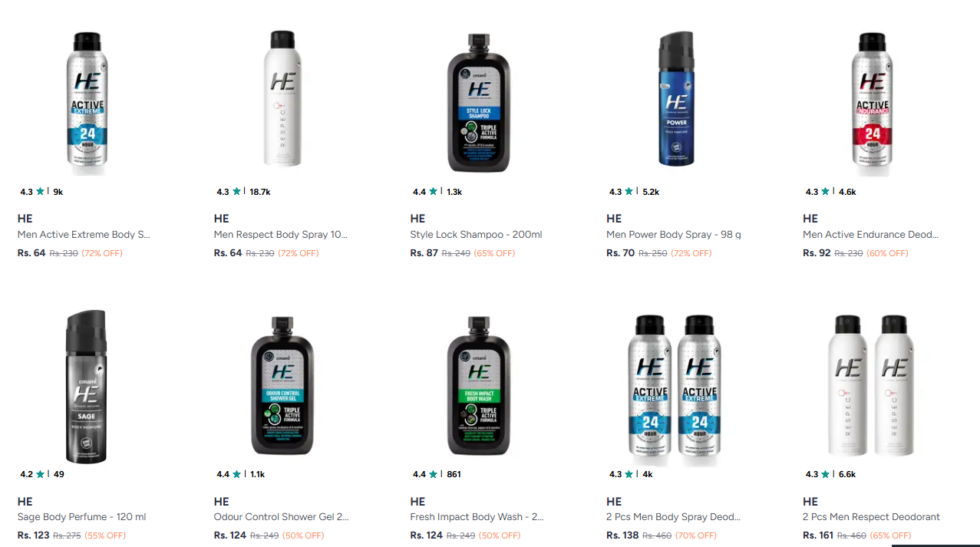Click the 2 Pcs Men Respect Deodorant title
The image size is (980, 547).
click(x=871, y=517)
